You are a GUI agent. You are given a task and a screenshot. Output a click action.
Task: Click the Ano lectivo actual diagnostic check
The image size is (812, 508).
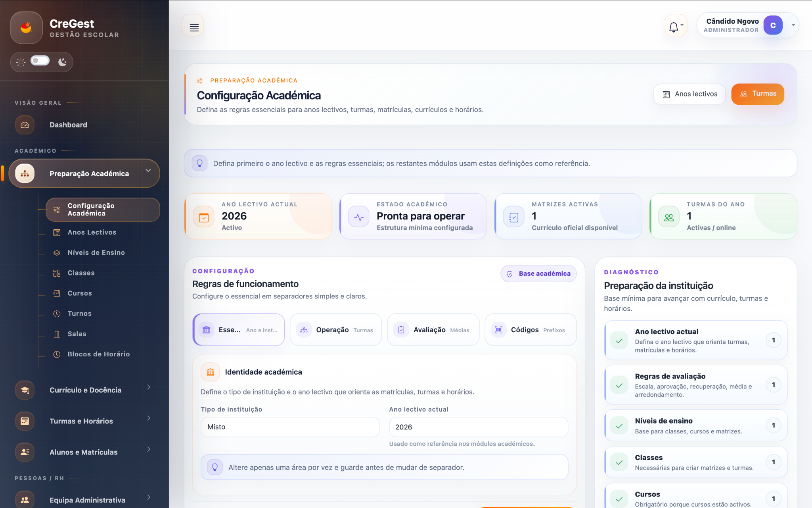point(619,341)
